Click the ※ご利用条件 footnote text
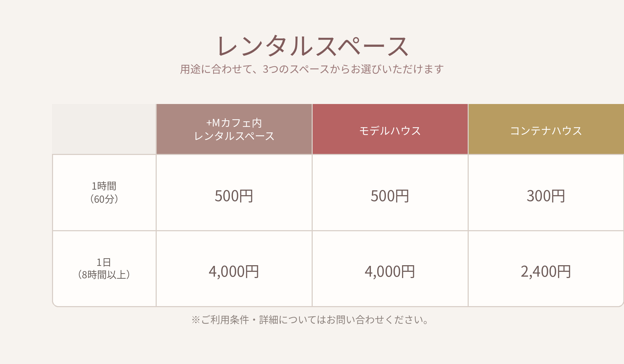Screen dimensions: 624x364 [x=310, y=320]
